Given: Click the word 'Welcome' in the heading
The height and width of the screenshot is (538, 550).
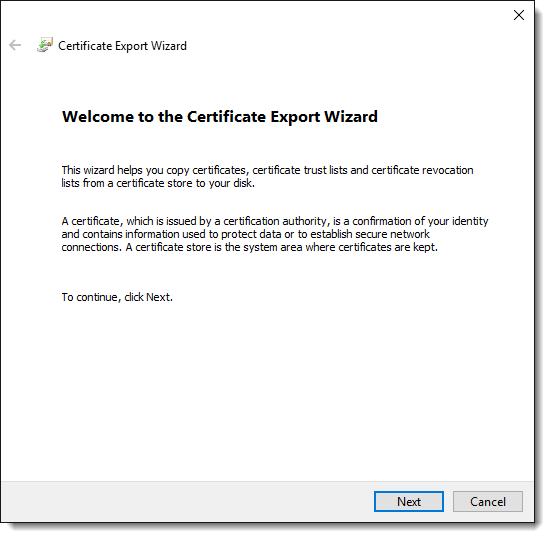Looking at the screenshot, I should 98,117.
